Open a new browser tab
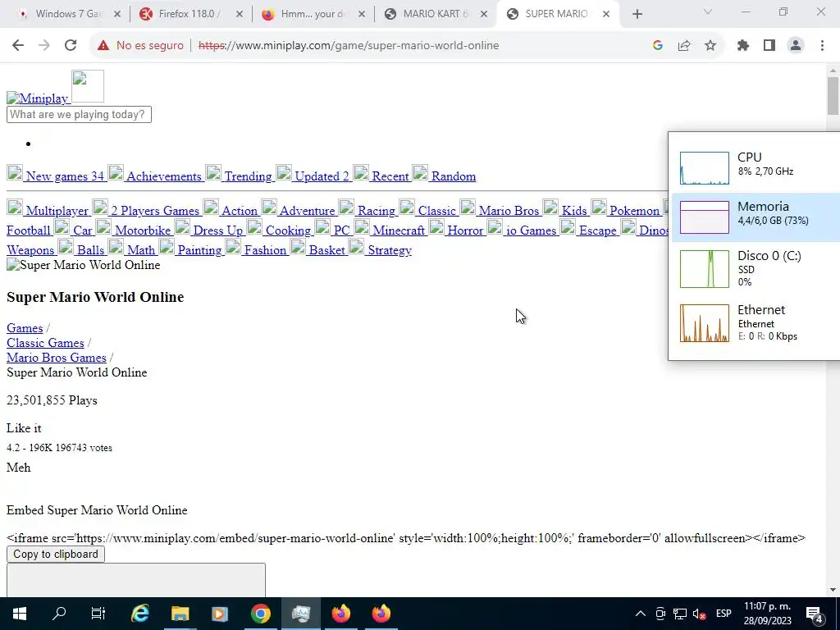The width and height of the screenshot is (840, 630). (637, 15)
